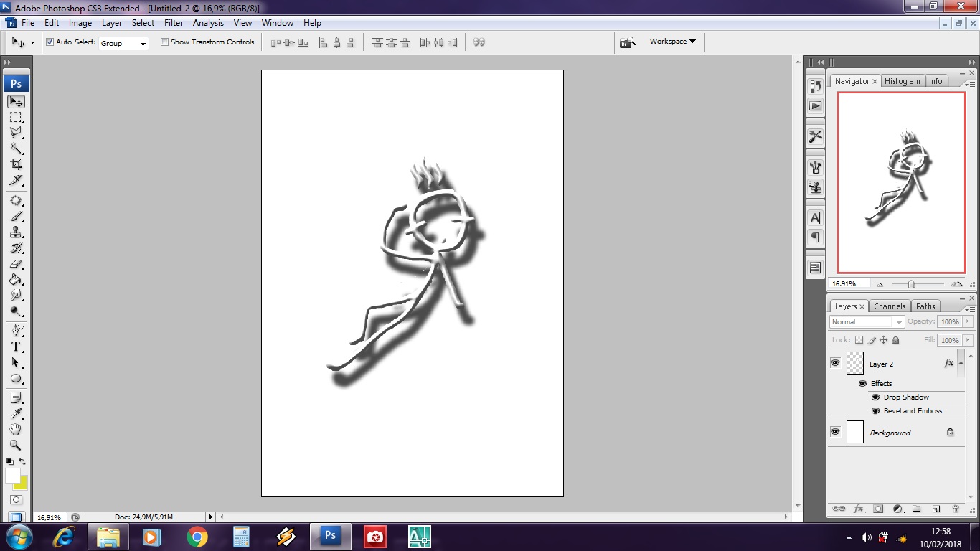The image size is (980, 551).
Task: Click the foreground color swatch
Action: point(13,476)
